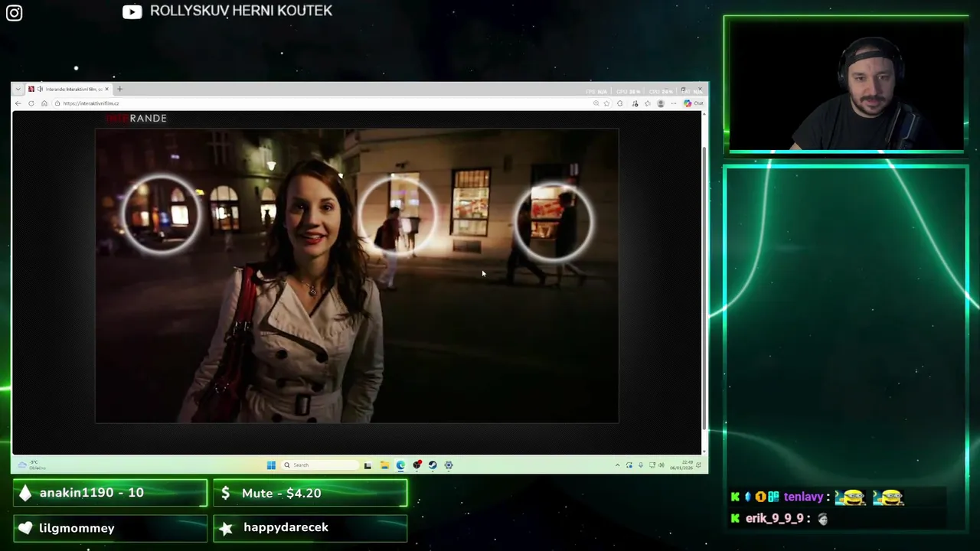980x551 pixels.
Task: Open the Windows Start menu
Action: [x=271, y=465]
